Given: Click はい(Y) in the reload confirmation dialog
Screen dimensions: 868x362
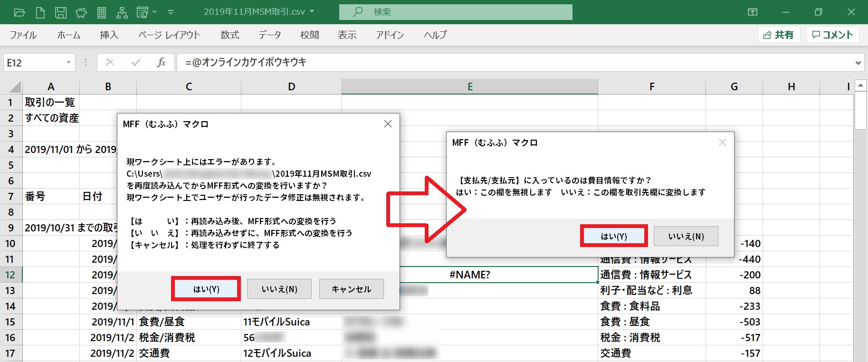Looking at the screenshot, I should (206, 289).
